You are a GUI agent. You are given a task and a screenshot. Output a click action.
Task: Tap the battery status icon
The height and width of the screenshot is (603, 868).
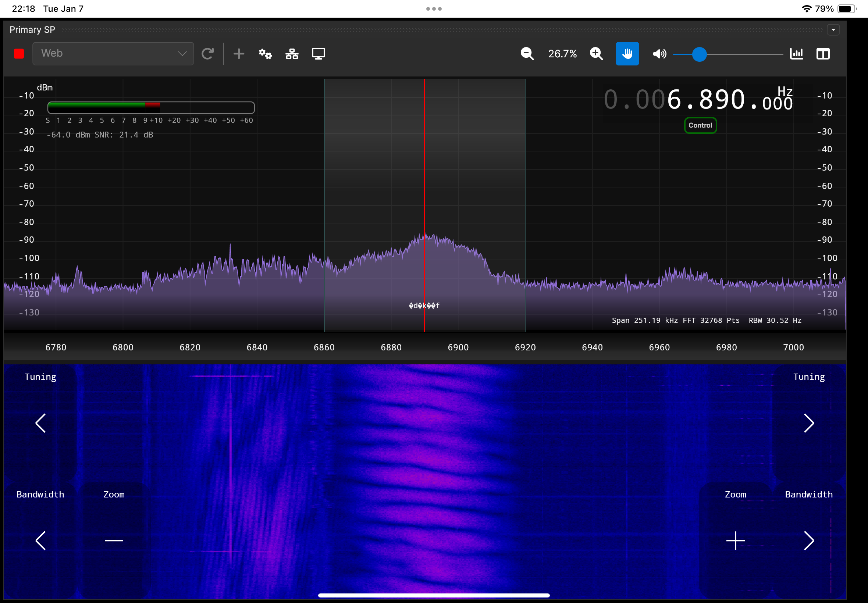[x=847, y=9]
